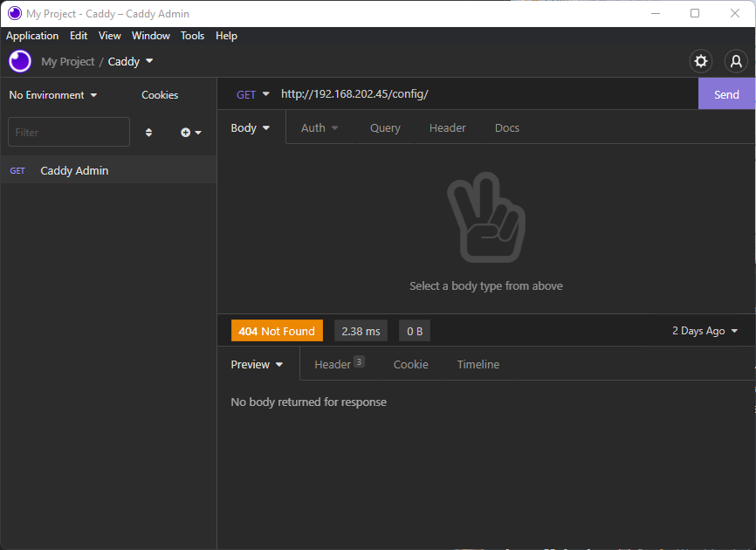Open the user account icon
Viewport: 756px width, 550px height.
tap(736, 61)
